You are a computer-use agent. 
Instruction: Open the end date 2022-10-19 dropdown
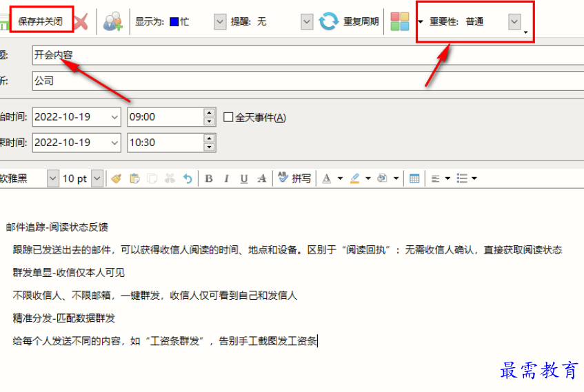114,143
